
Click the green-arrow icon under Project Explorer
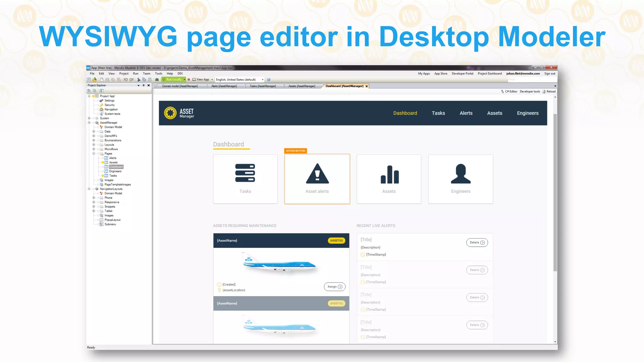(x=102, y=90)
